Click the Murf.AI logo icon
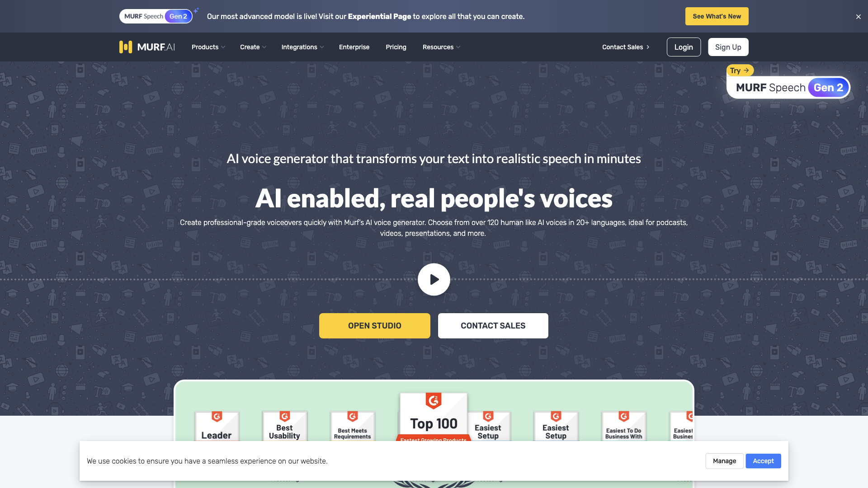This screenshot has height=488, width=868. pyautogui.click(x=125, y=47)
